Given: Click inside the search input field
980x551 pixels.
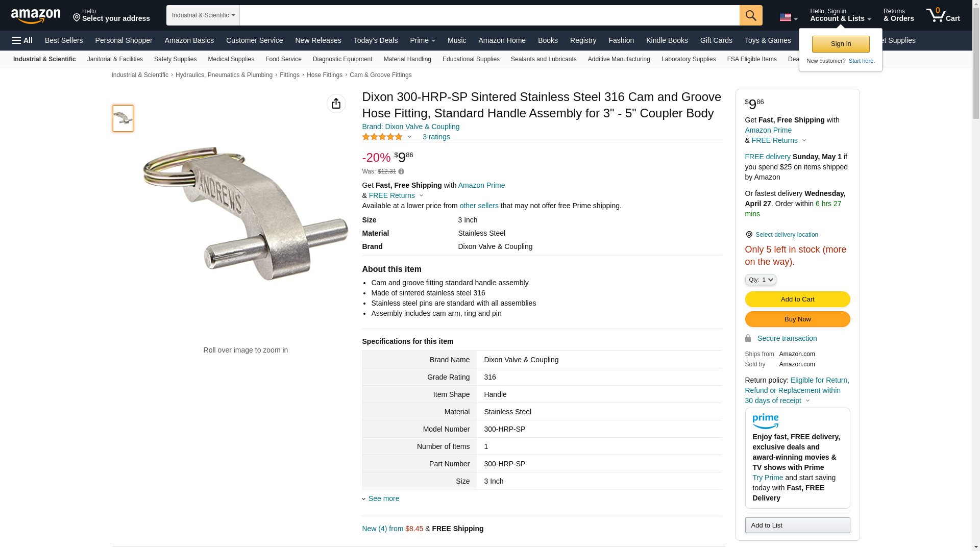Looking at the screenshot, I should tap(489, 15).
